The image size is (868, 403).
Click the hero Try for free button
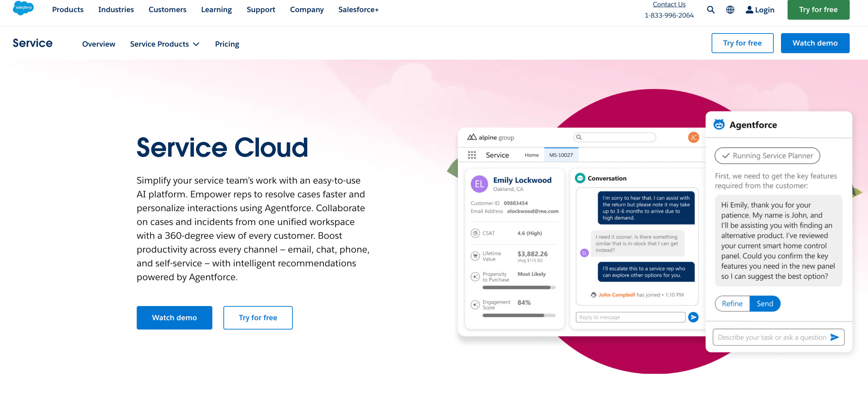[x=258, y=318]
